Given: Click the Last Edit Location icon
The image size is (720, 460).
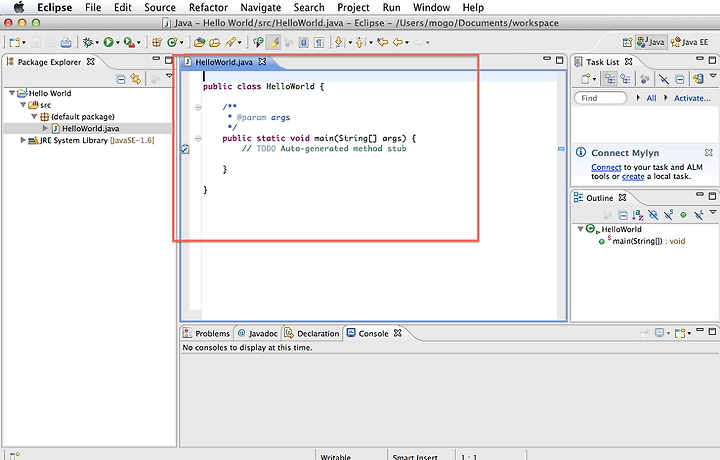Looking at the screenshot, I should click(382, 43).
